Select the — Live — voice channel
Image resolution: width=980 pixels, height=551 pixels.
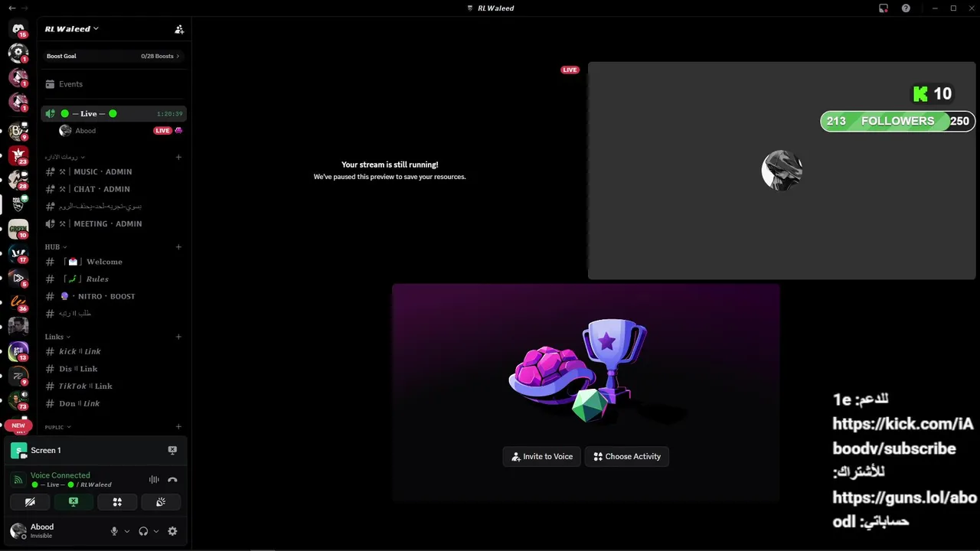pyautogui.click(x=113, y=113)
